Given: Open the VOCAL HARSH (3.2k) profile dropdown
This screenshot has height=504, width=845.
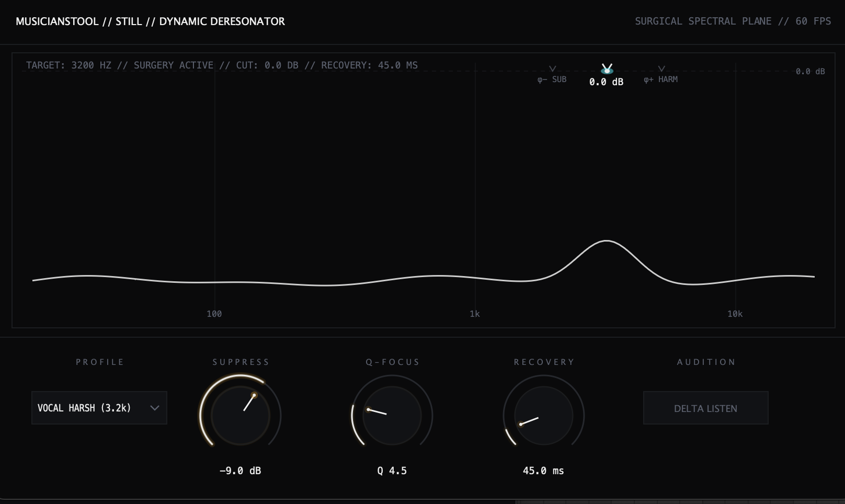Looking at the screenshot, I should pyautogui.click(x=99, y=408).
